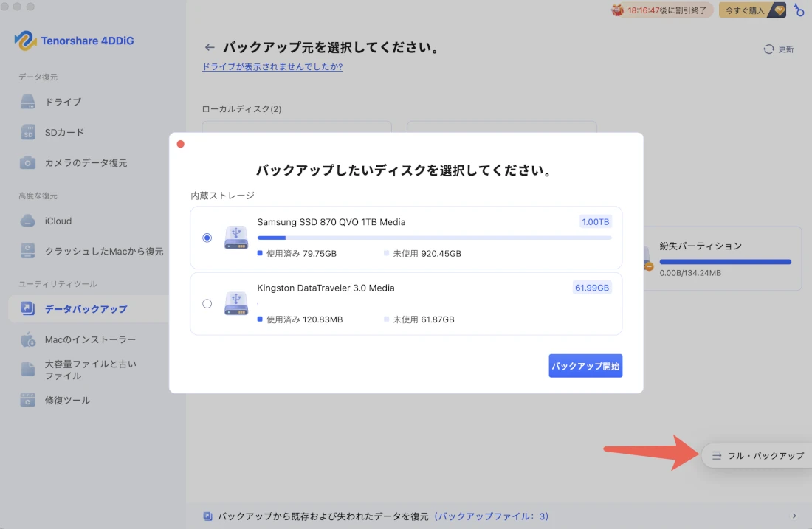Screen dimensions: 812x529
Task: Click the フル・バックアップ mode icon
Action: pos(717,455)
